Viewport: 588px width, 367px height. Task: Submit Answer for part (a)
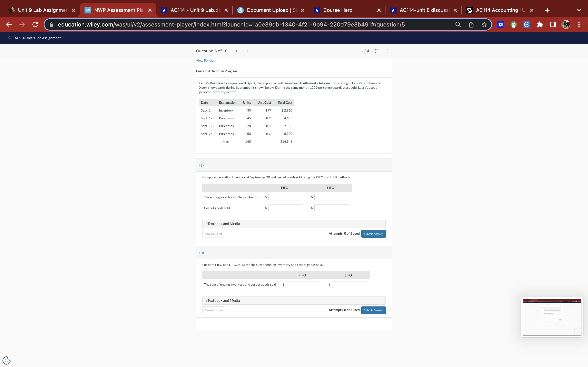coord(373,234)
